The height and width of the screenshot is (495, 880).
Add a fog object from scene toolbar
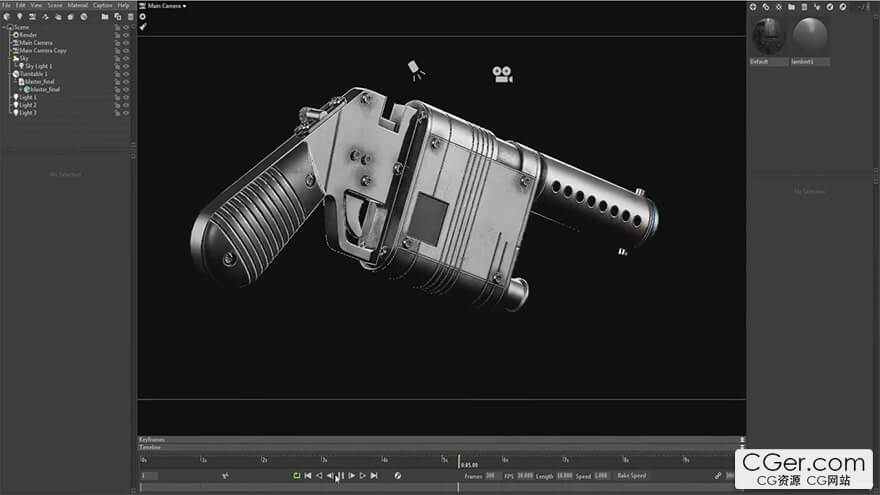tap(58, 17)
